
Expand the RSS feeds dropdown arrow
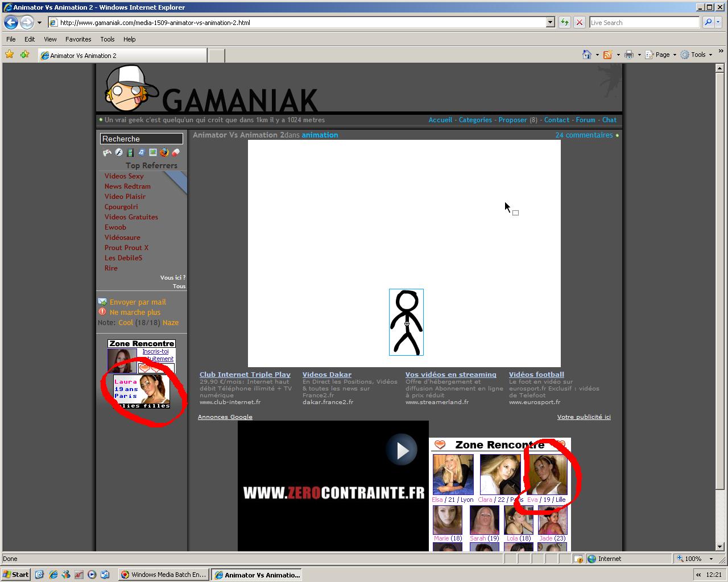coord(618,55)
